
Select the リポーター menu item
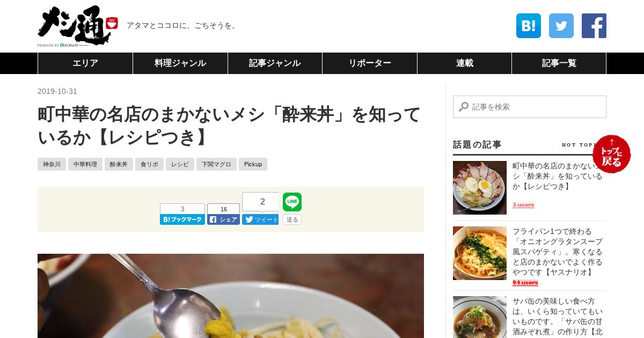(x=370, y=63)
